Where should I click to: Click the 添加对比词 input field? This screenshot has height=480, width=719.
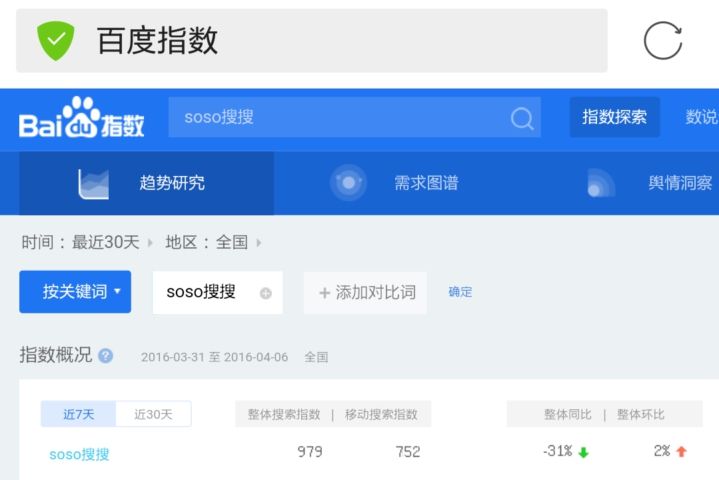[x=365, y=292]
